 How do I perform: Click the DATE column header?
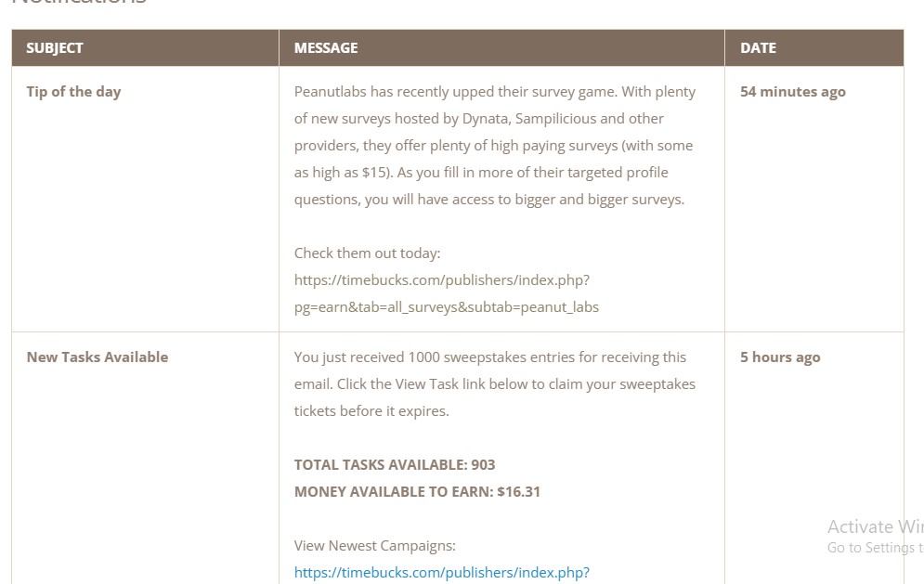coord(758,47)
